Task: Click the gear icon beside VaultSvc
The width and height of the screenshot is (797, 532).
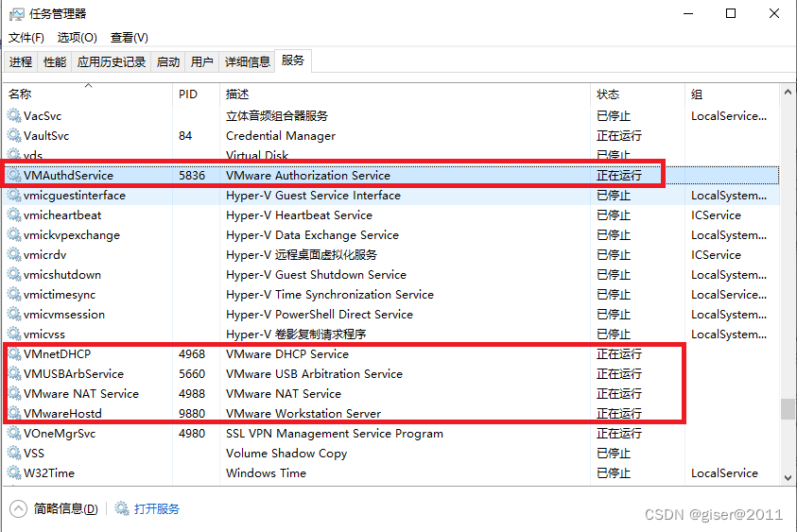Action: click(x=14, y=136)
